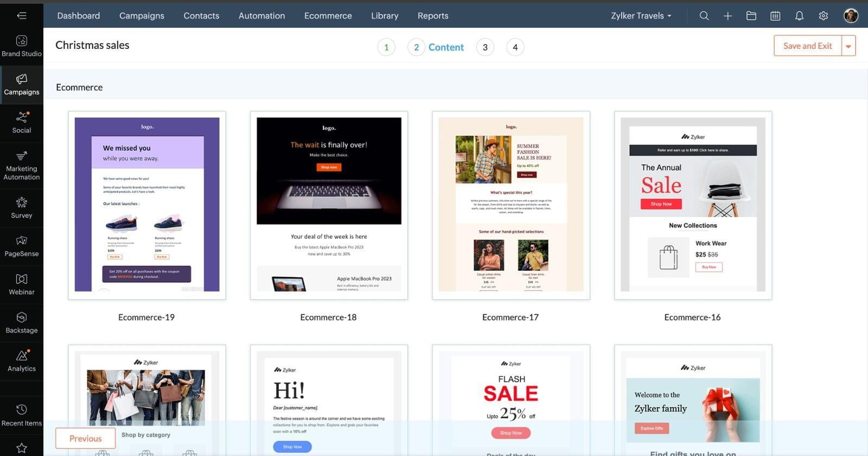Open the Survey module in the sidebar

pos(22,208)
